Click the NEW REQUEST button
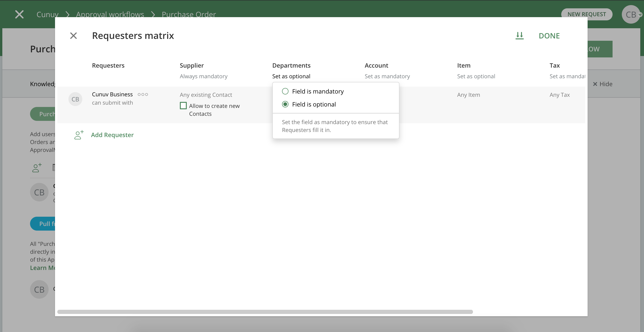 [586, 15]
